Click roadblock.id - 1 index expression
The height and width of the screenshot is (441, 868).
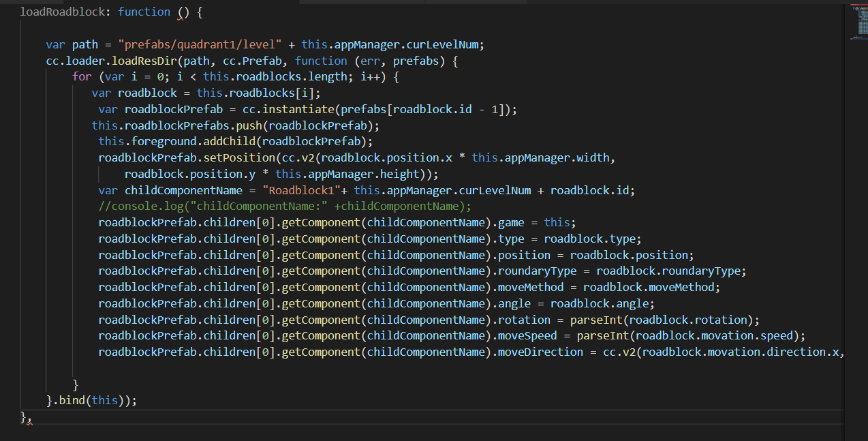point(446,109)
